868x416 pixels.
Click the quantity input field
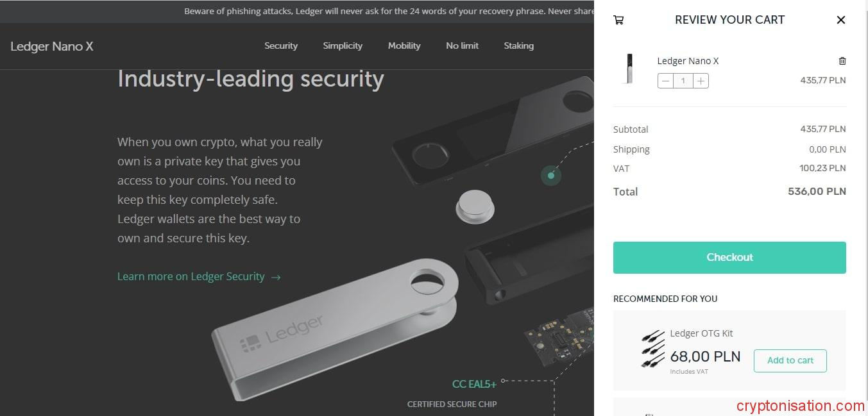(x=683, y=81)
